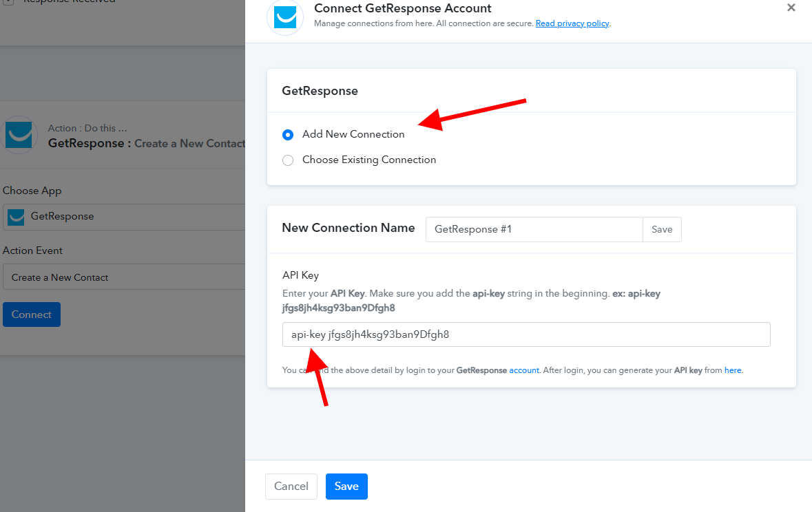Click Save next to connection name
The width and height of the screenshot is (812, 512).
(662, 229)
